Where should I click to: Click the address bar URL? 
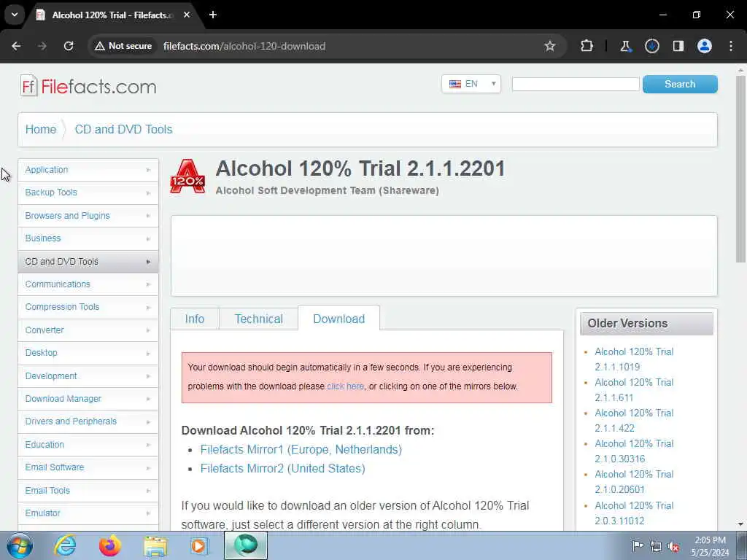[x=244, y=46]
